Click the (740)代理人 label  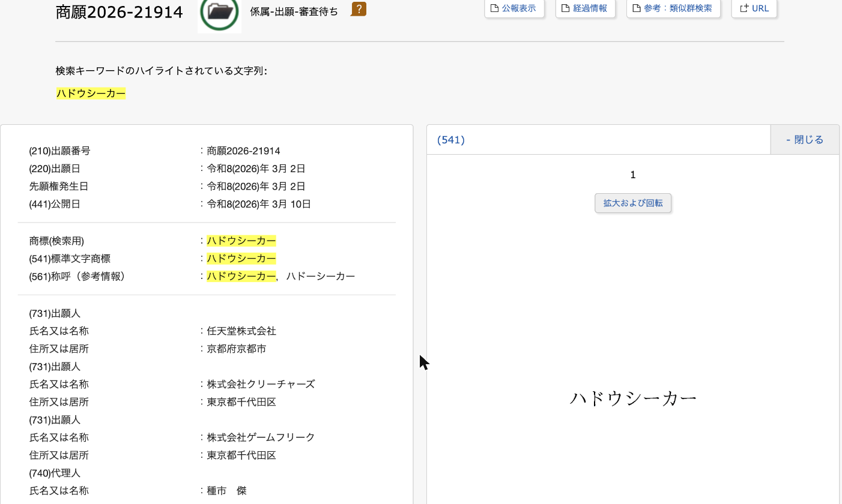click(55, 473)
